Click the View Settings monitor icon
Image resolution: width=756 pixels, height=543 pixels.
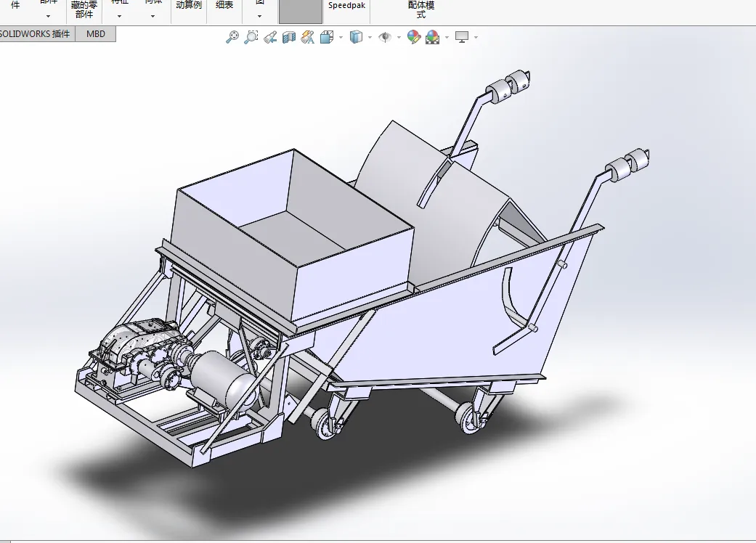point(461,37)
